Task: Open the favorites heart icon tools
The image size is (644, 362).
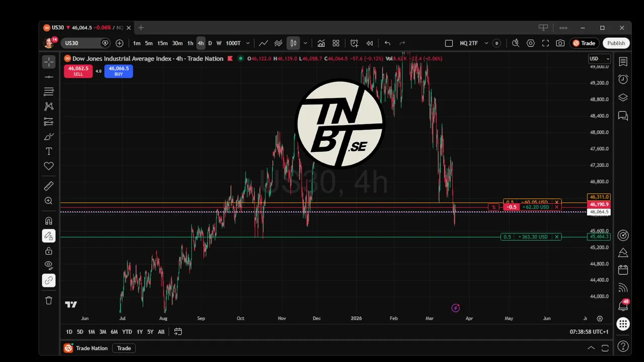Action: [49, 166]
